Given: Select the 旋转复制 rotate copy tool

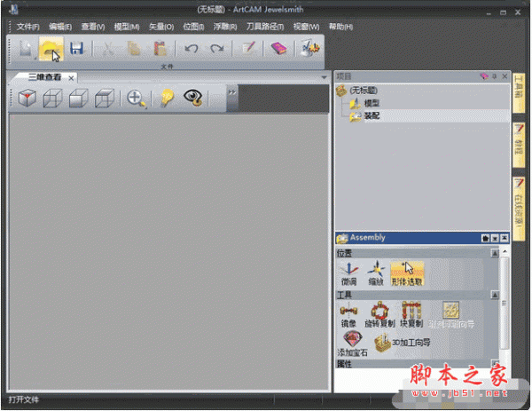Looking at the screenshot, I should pyautogui.click(x=379, y=315).
